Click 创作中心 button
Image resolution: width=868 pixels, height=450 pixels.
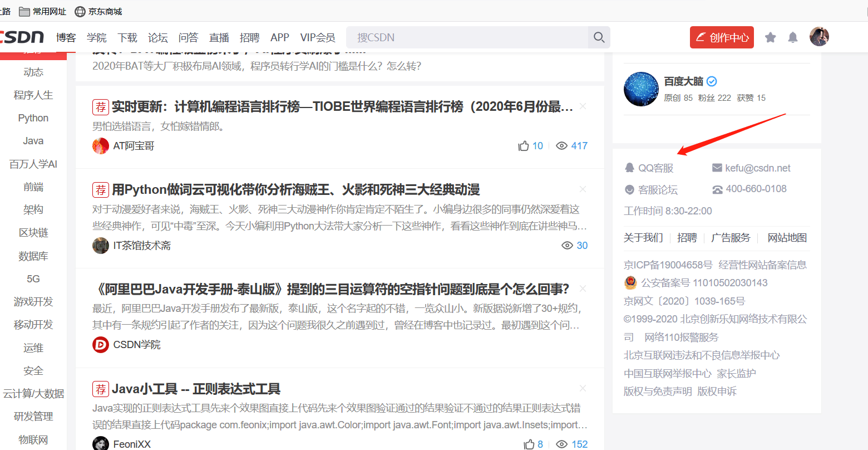pos(722,37)
